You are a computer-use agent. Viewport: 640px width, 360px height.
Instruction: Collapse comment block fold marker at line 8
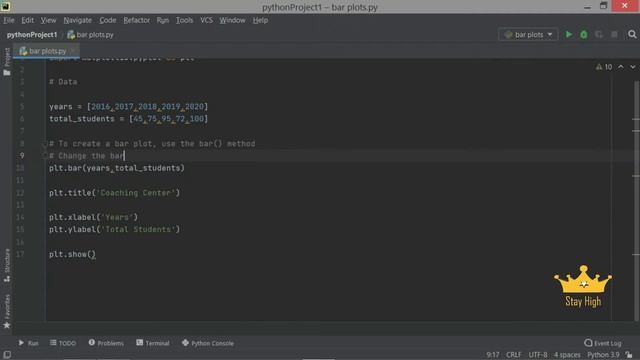coord(44,144)
